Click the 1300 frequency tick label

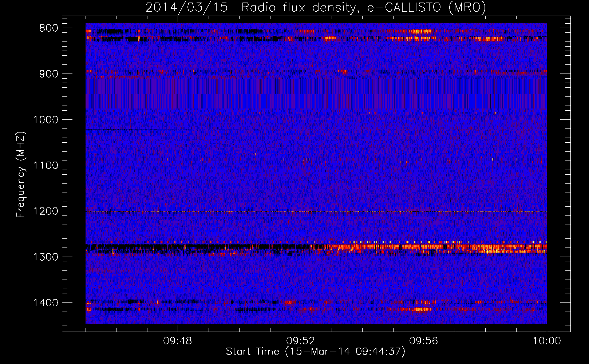coord(46,257)
